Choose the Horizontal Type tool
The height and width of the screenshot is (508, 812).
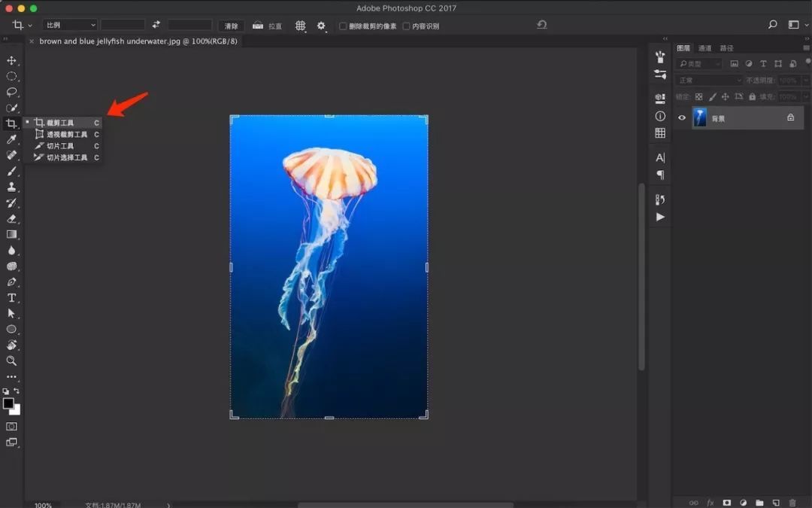point(11,297)
